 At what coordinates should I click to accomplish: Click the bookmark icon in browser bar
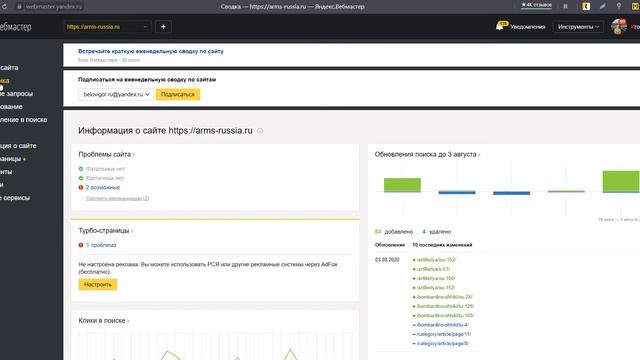click(x=565, y=6)
